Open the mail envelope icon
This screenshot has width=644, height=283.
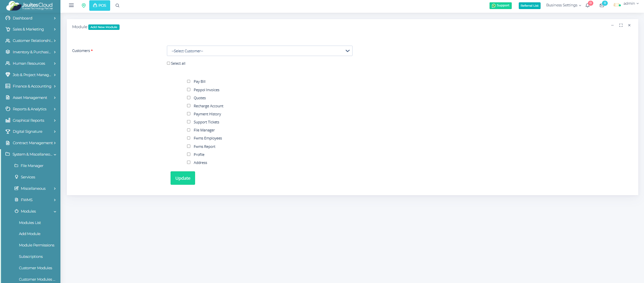(602, 5)
